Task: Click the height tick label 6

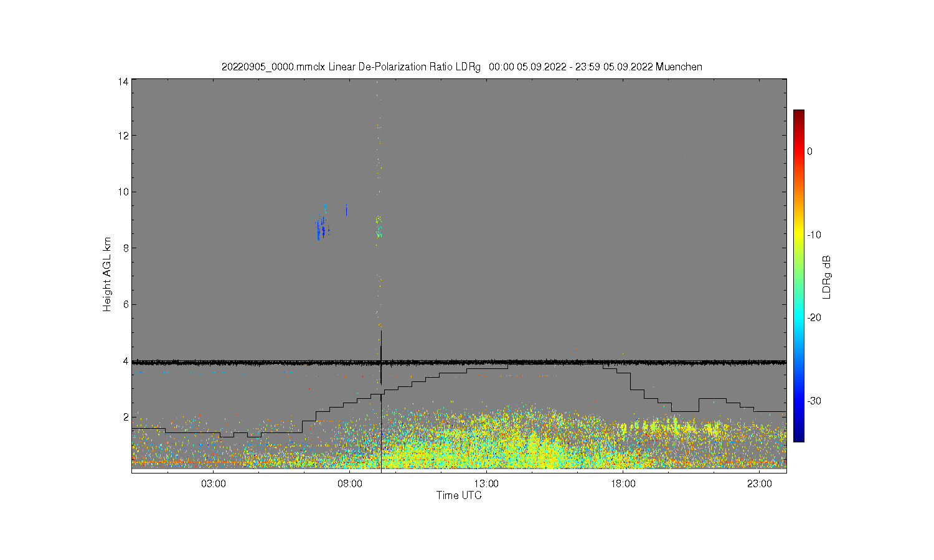Action: coord(126,304)
